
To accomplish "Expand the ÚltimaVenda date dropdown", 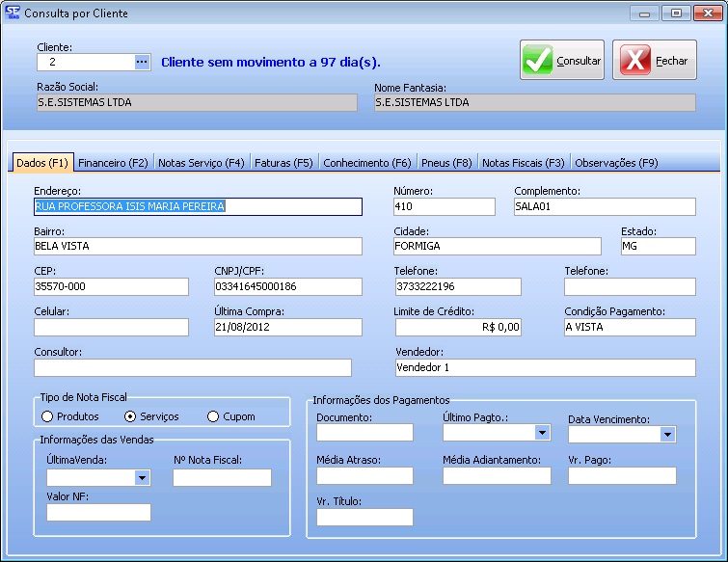I will click(142, 477).
